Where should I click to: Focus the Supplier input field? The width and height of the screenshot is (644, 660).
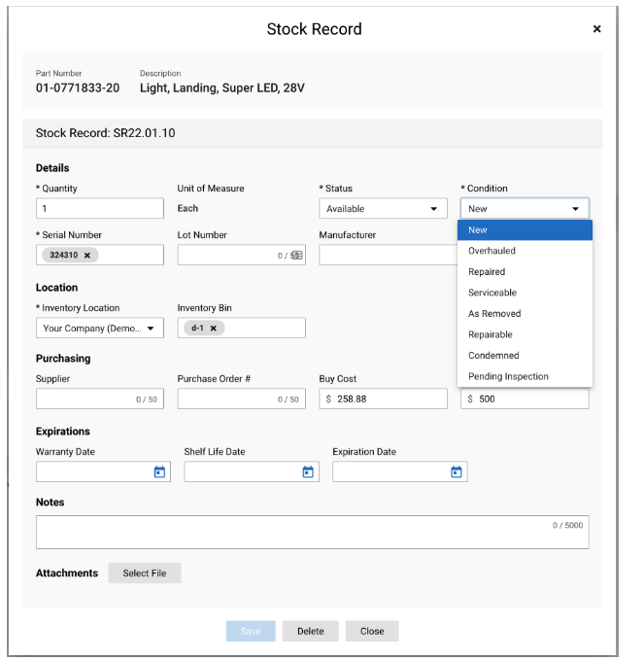coord(100,399)
